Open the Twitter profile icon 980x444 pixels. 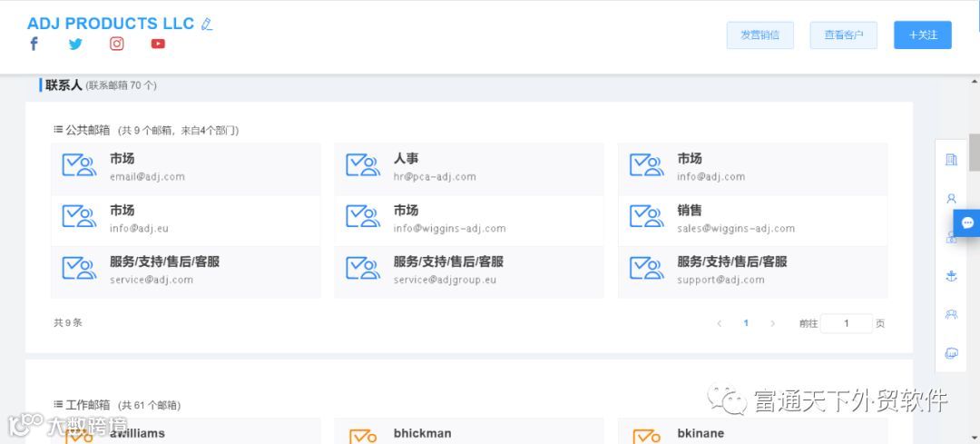tap(75, 44)
